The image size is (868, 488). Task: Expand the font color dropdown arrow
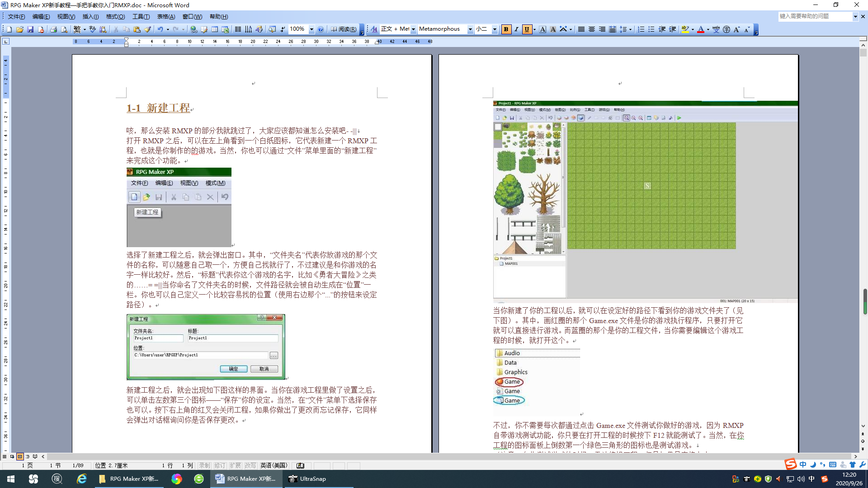pos(708,29)
